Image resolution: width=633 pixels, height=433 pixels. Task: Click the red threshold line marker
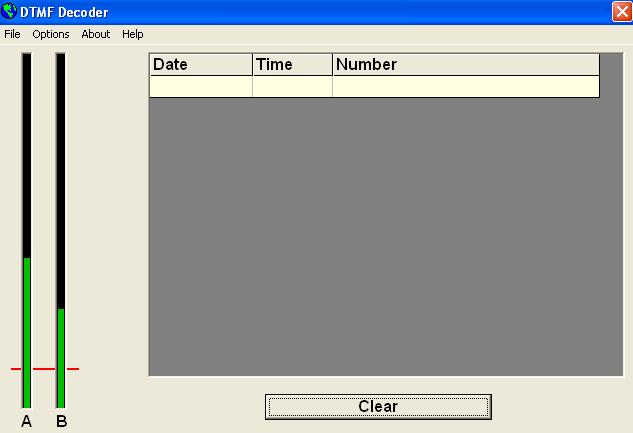(x=45, y=369)
